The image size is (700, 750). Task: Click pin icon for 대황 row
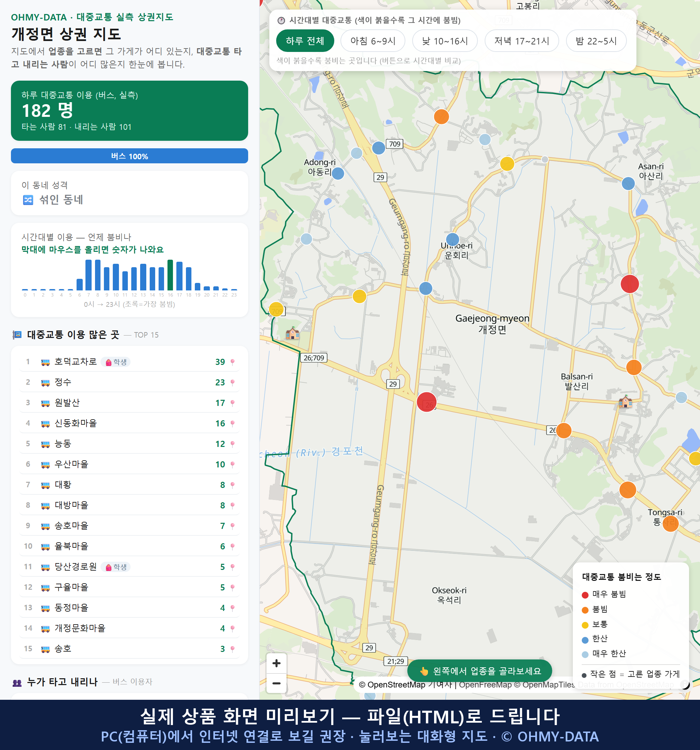pyautogui.click(x=232, y=485)
